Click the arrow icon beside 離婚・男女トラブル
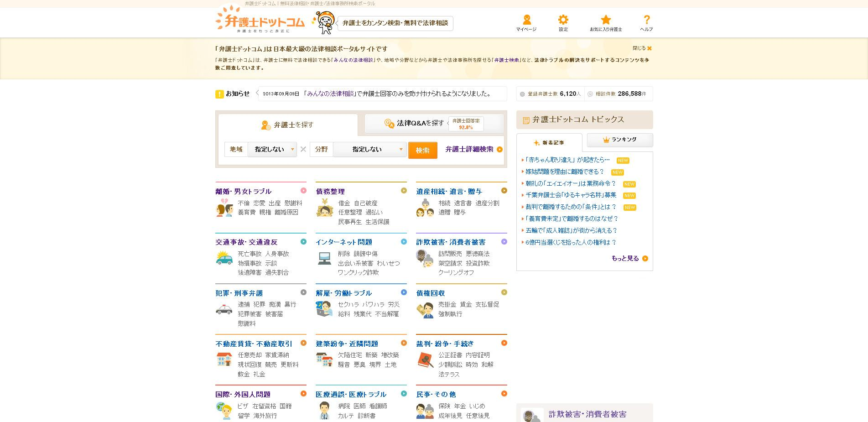 pos(303,191)
